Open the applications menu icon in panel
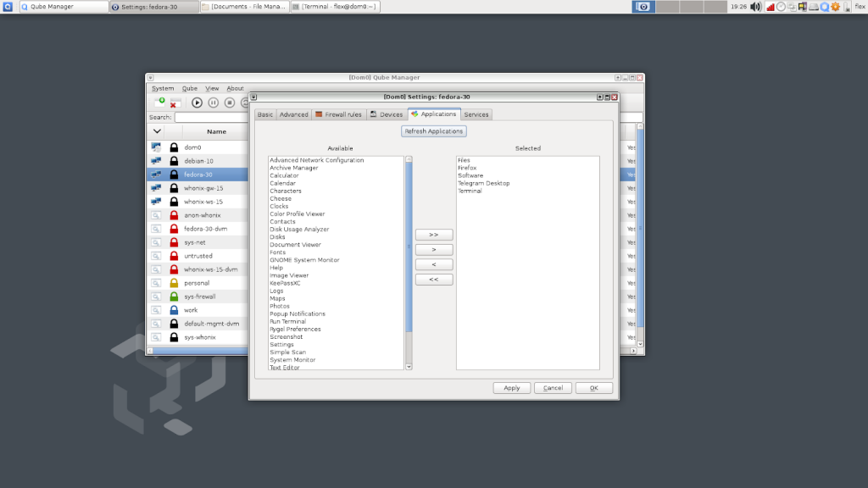This screenshot has height=488, width=868. (x=8, y=7)
